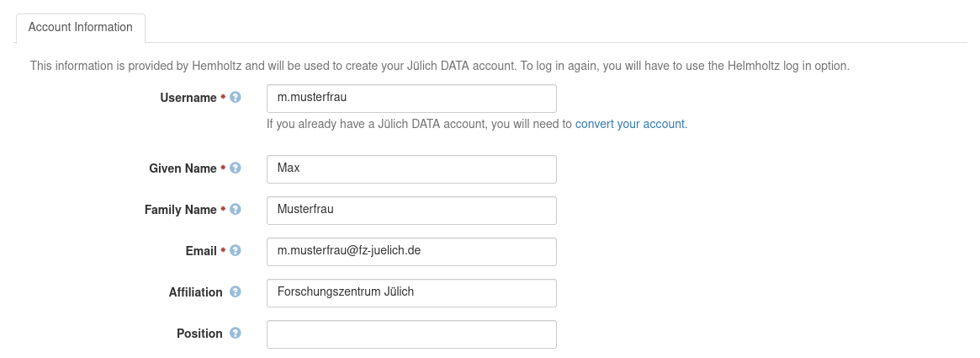Click the help icon next to Username
This screenshot has width=980, height=358.
click(x=235, y=98)
